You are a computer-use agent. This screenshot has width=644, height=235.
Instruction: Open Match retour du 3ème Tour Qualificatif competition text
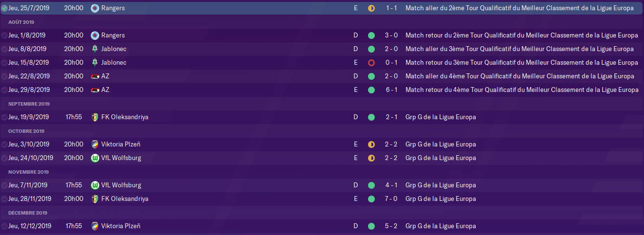click(x=521, y=63)
